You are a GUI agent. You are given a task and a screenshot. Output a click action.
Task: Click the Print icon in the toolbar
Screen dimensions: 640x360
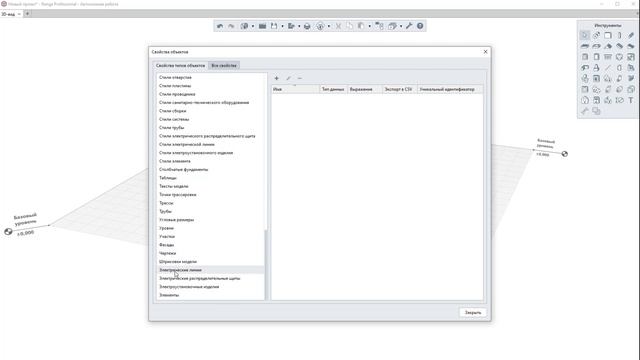(307, 26)
